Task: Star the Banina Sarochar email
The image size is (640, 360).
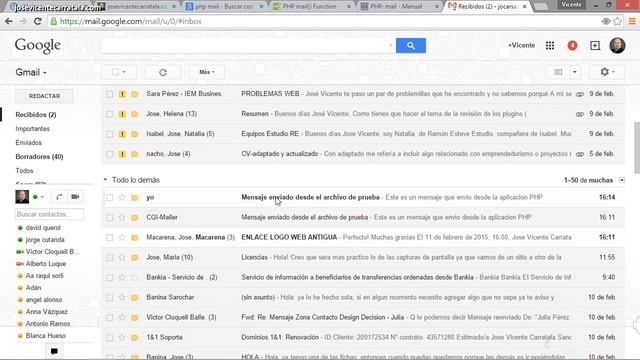Action: [x=122, y=298]
